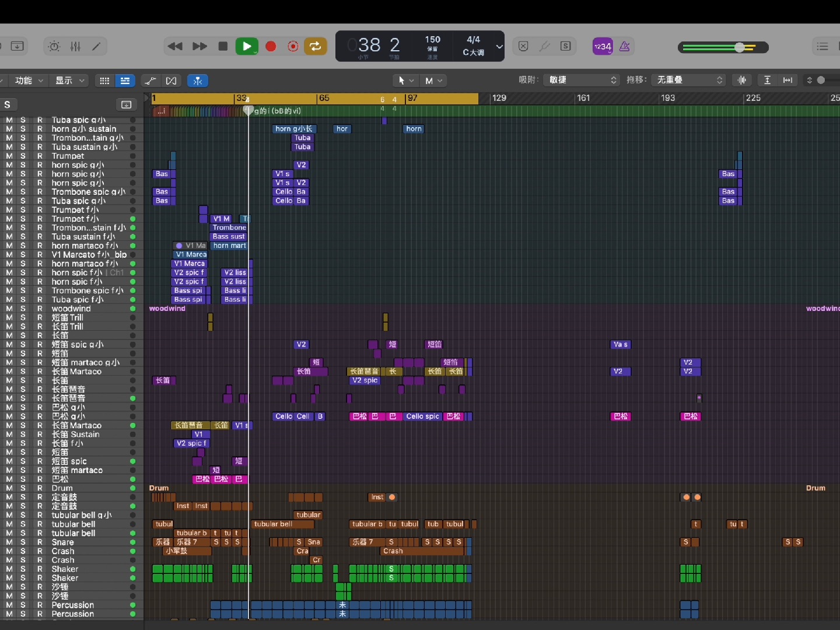Image resolution: width=840 pixels, height=630 pixels.
Task: Open the 功能 menu
Action: [x=29, y=80]
